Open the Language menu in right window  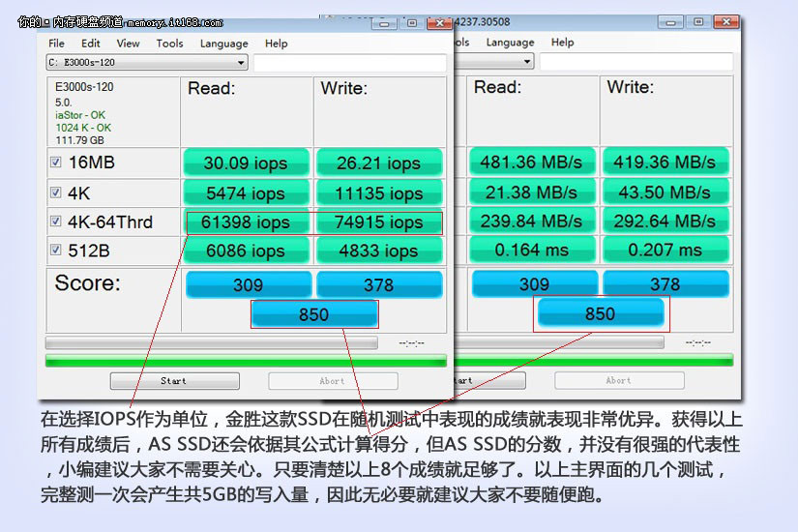coord(510,43)
